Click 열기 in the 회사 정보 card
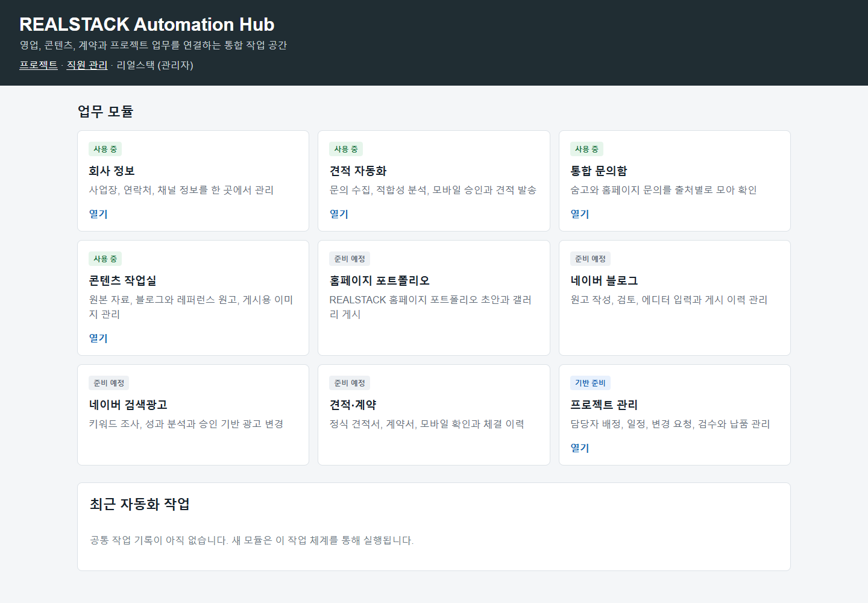 (98, 214)
